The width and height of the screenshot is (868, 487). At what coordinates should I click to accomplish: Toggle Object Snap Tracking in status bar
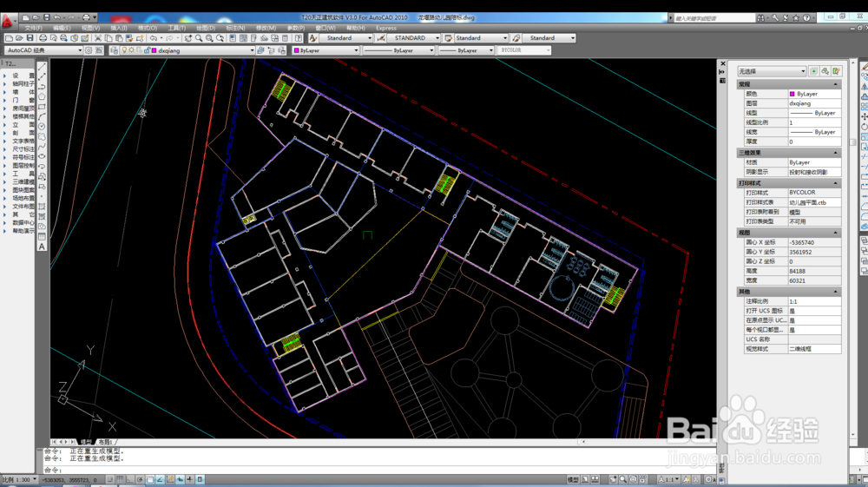point(160,479)
